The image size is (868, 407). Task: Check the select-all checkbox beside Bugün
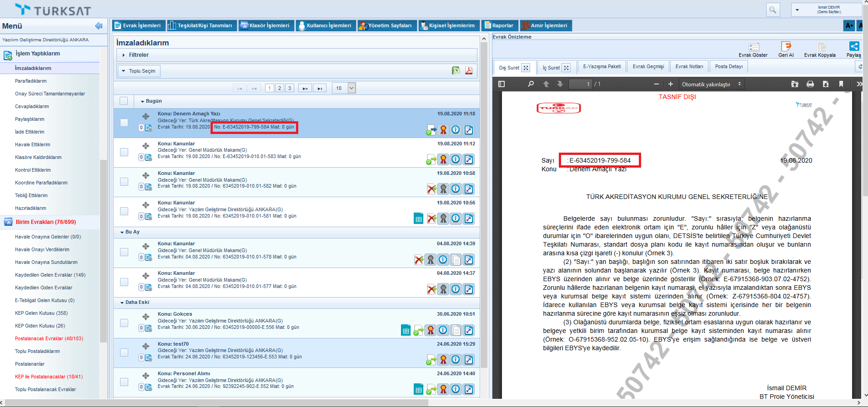[124, 101]
